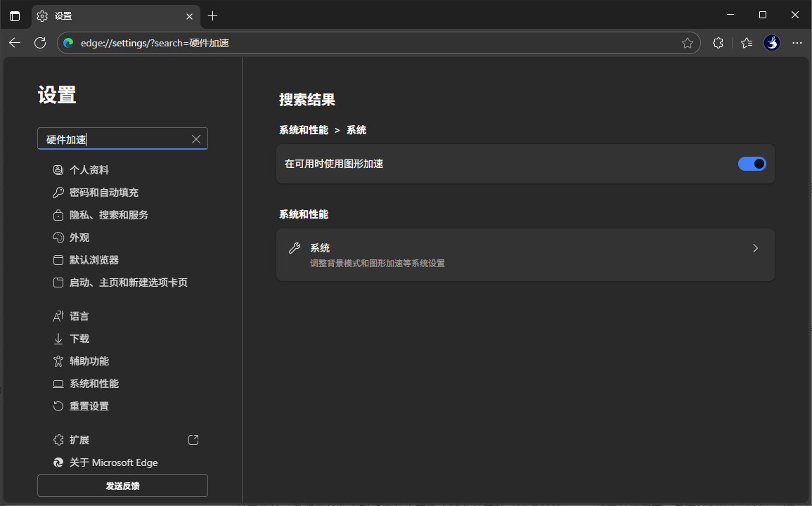Open the 外观 settings section
The height and width of the screenshot is (506, 812).
[80, 237]
